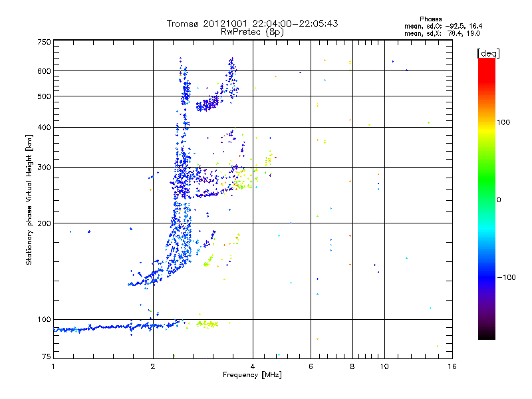Select the 'mean, sd,X: 78.4, 19.0' line
532x399 pixels.
[442, 33]
